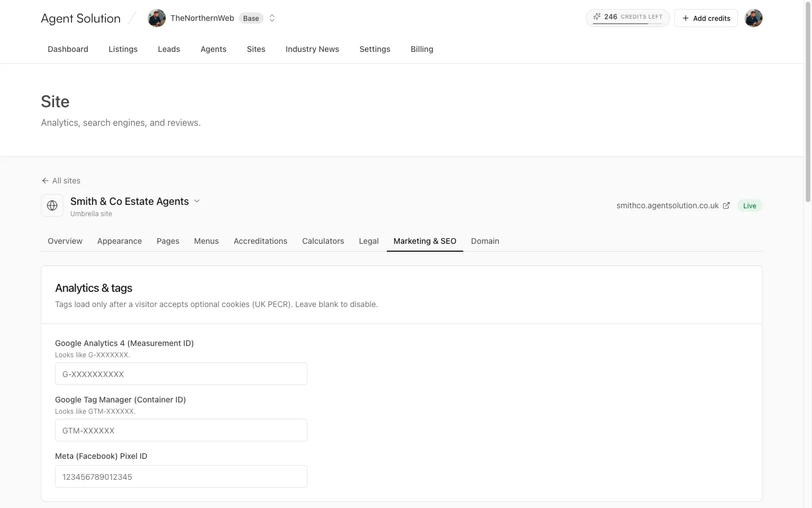This screenshot has height=508, width=812.
Task: Switch to the Overview tab
Action: click(65, 241)
